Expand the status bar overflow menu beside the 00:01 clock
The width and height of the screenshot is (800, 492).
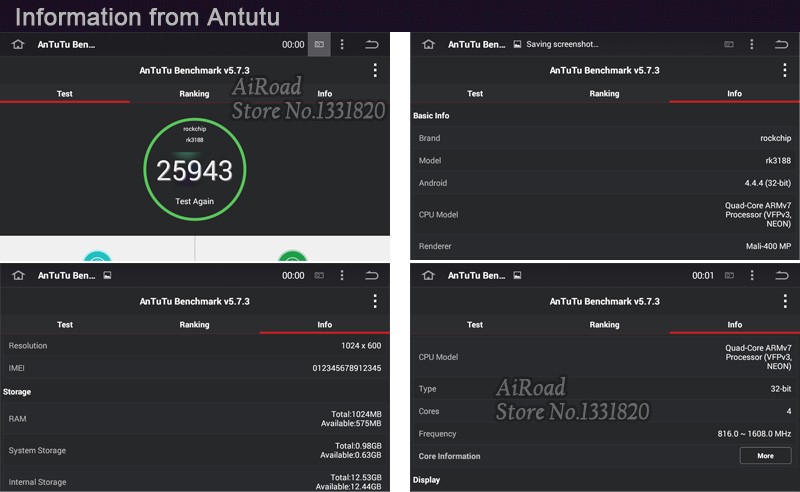(x=752, y=275)
